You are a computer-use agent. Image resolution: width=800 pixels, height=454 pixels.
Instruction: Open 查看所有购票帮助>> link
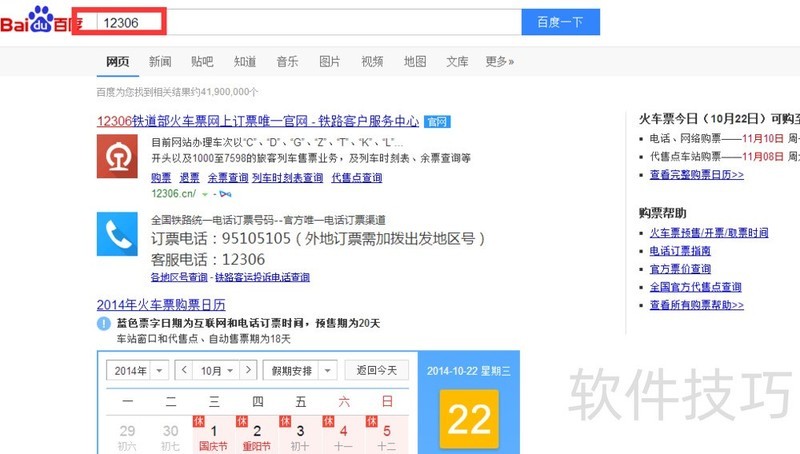[696, 305]
